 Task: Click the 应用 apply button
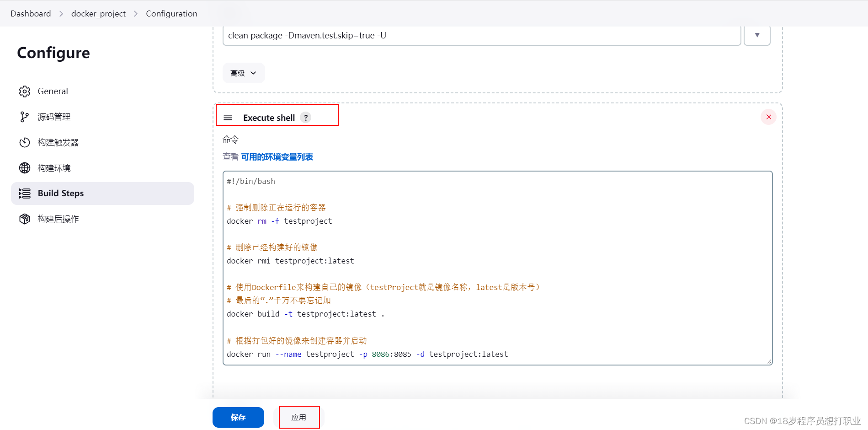click(x=299, y=417)
